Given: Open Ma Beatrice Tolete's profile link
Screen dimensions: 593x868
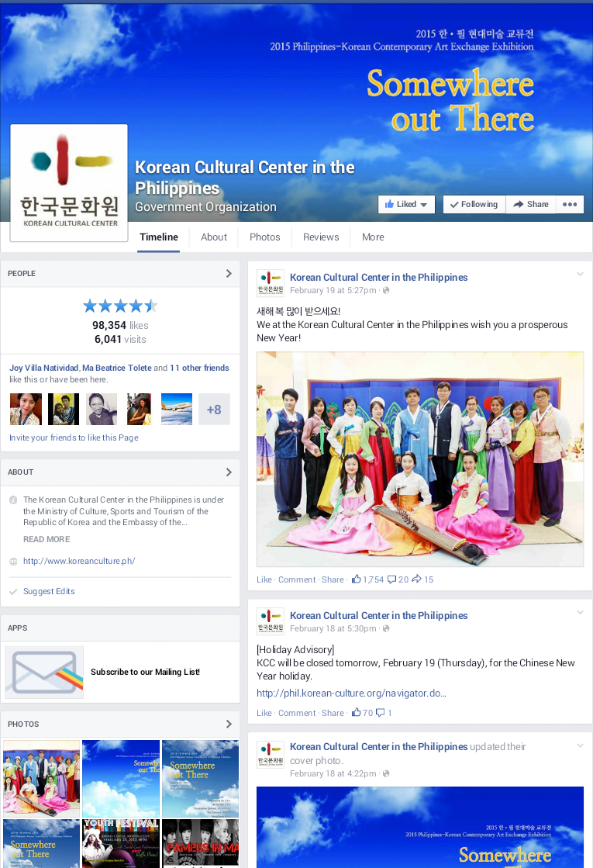Looking at the screenshot, I should pyautogui.click(x=117, y=368).
